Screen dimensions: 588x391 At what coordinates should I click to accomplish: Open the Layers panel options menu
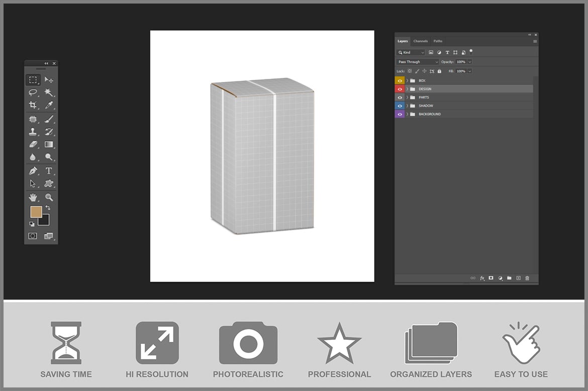click(535, 41)
